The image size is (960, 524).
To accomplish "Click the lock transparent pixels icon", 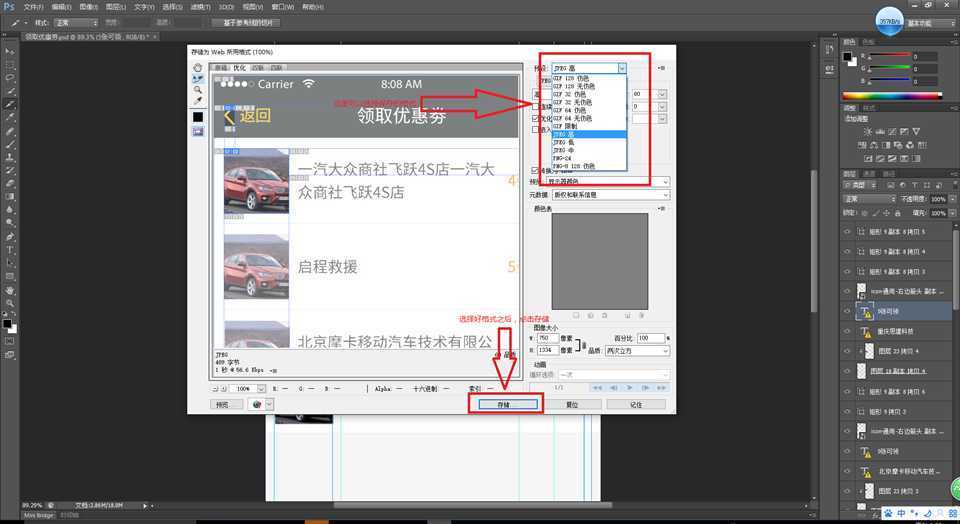I will click(864, 213).
